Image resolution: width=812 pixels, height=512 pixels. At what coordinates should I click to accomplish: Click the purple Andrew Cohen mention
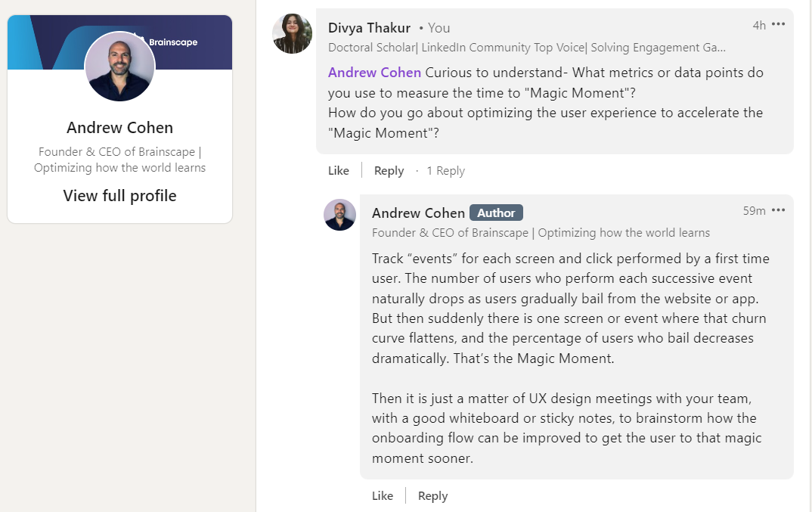coord(374,73)
